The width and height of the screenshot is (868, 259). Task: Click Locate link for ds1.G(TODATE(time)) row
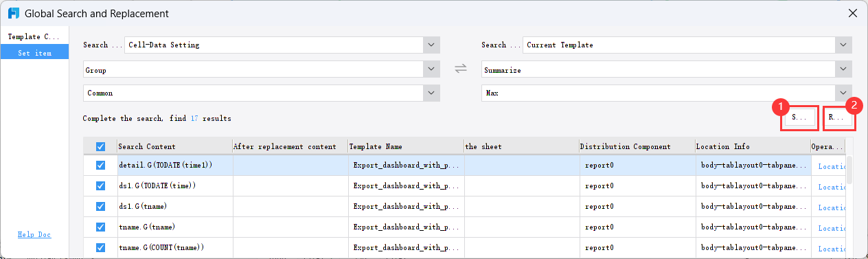tap(831, 187)
